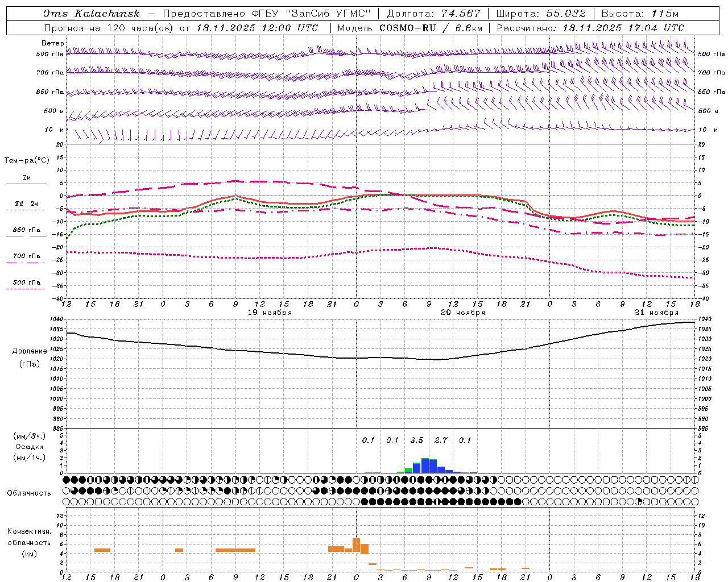Click the 21 ноября date label
This screenshot has height=582, width=728.
pyautogui.click(x=656, y=313)
